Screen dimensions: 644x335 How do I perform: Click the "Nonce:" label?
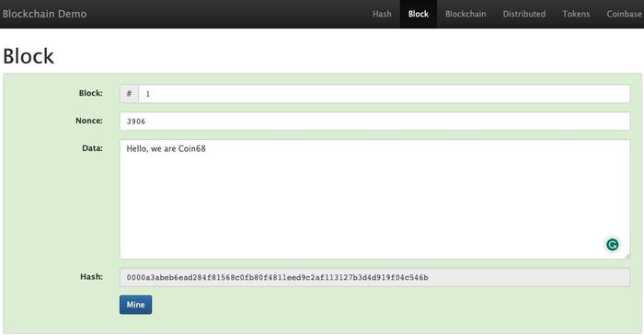tap(88, 121)
